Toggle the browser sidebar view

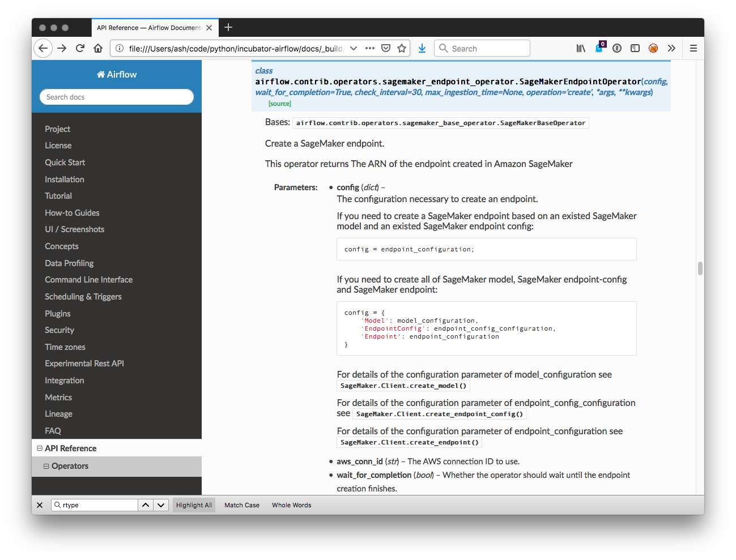(x=635, y=48)
